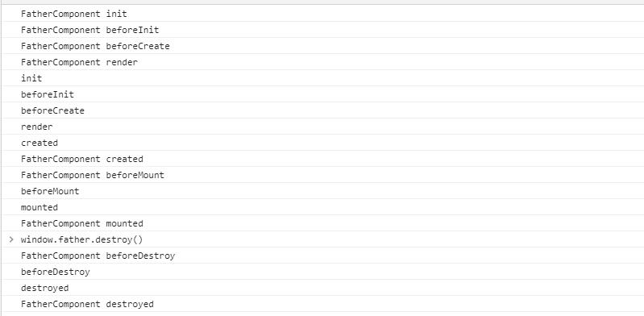644x316 pixels.
Task: Click the standalone 'beforeMount' message
Action: (x=50, y=192)
